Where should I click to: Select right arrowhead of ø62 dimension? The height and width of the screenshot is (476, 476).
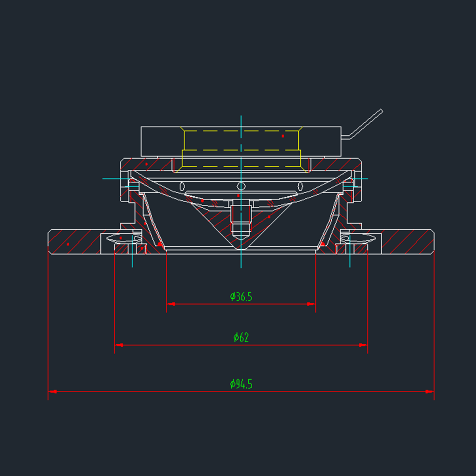[363, 345]
